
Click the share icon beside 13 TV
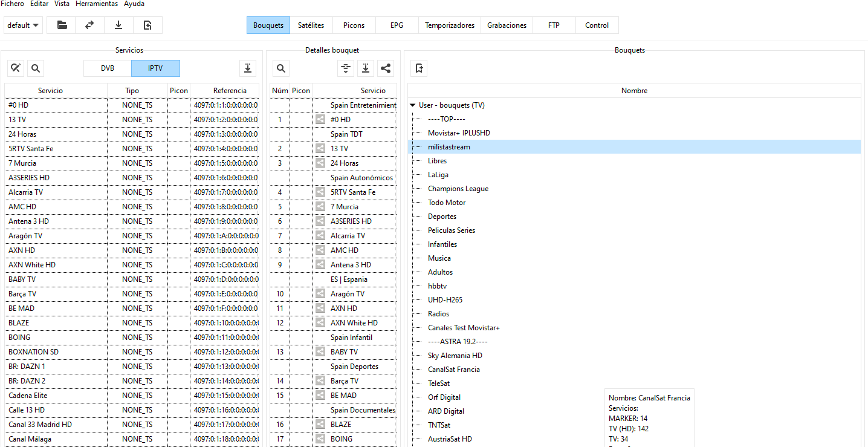tap(320, 149)
